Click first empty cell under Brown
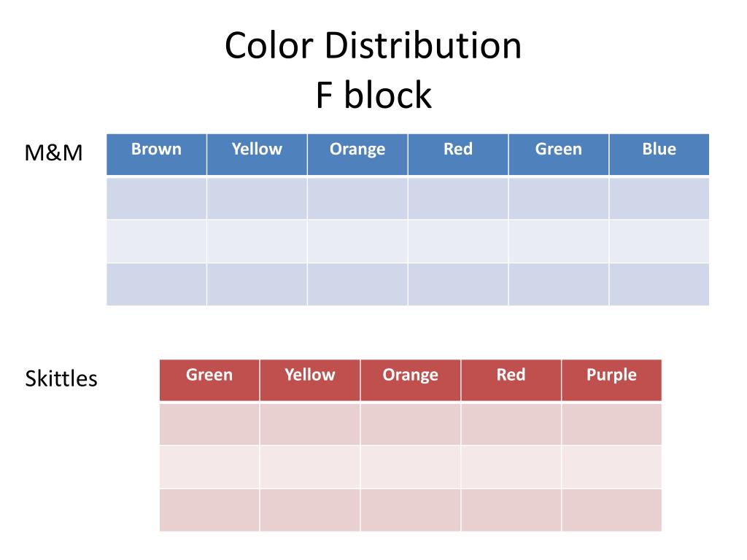This screenshot has width=747, height=560. (156, 198)
